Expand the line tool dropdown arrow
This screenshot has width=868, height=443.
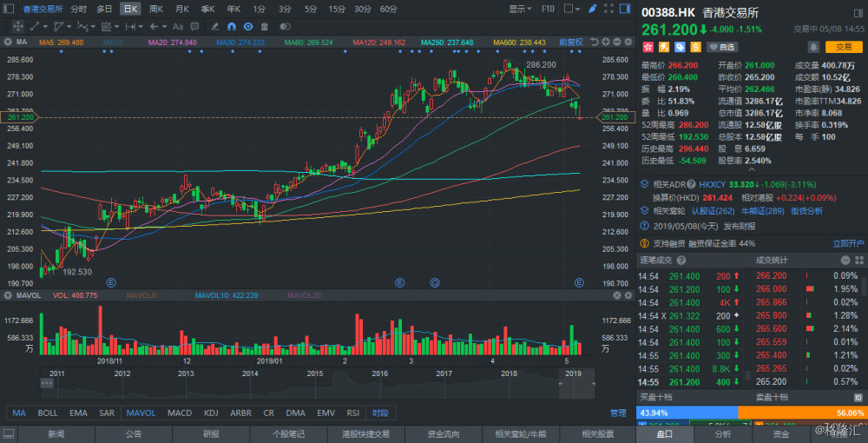tap(45, 26)
